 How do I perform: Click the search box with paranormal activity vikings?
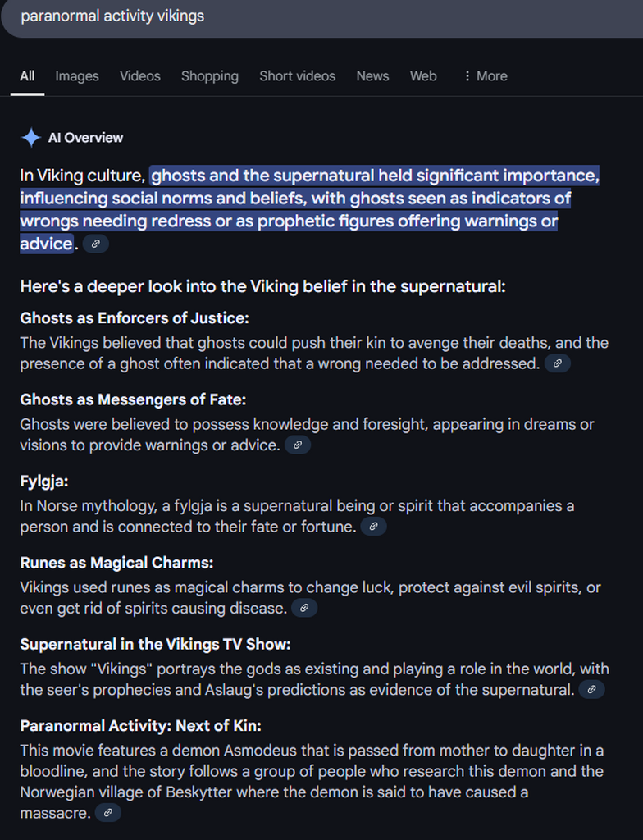pos(321,17)
